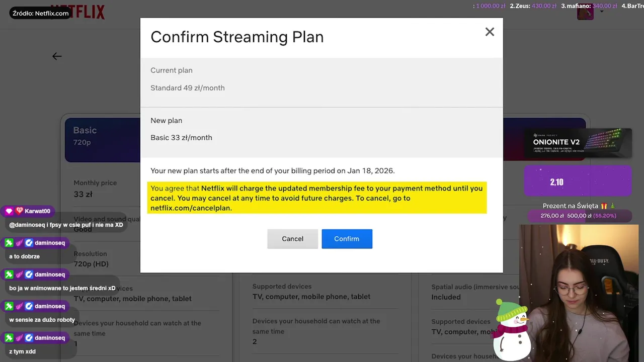Close the Confirm Streaming Plan dialog
This screenshot has height=362, width=644.
coord(490,32)
